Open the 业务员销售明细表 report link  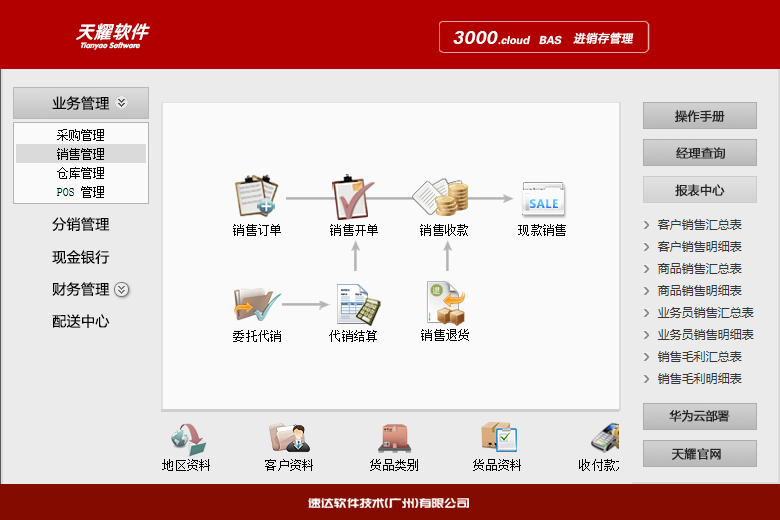click(x=705, y=335)
